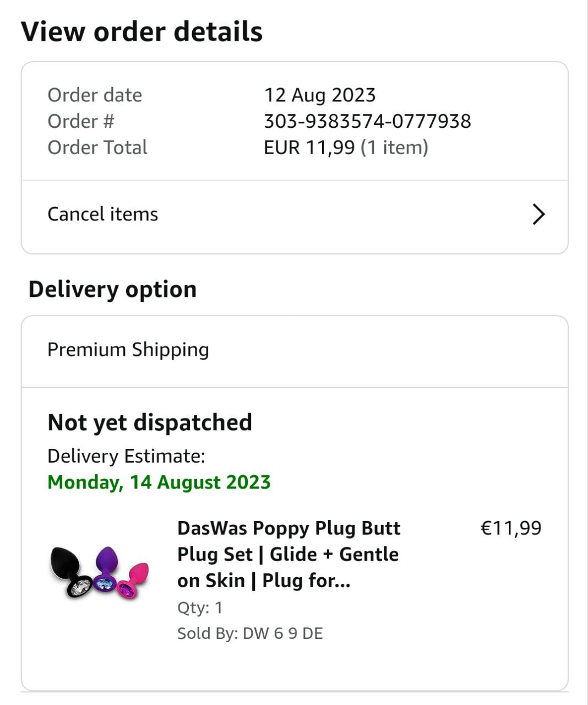This screenshot has height=705, width=588.
Task: Click the Order date label
Action: [95, 95]
